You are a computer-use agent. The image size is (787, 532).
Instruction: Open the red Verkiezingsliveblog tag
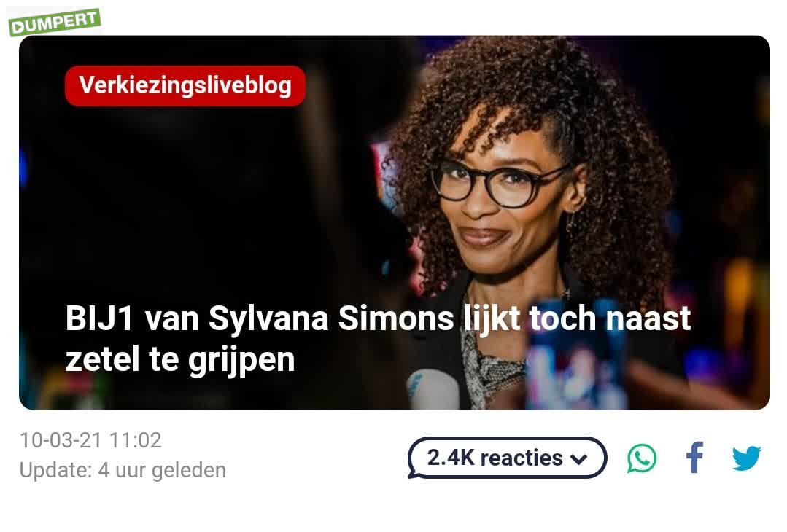pos(185,86)
